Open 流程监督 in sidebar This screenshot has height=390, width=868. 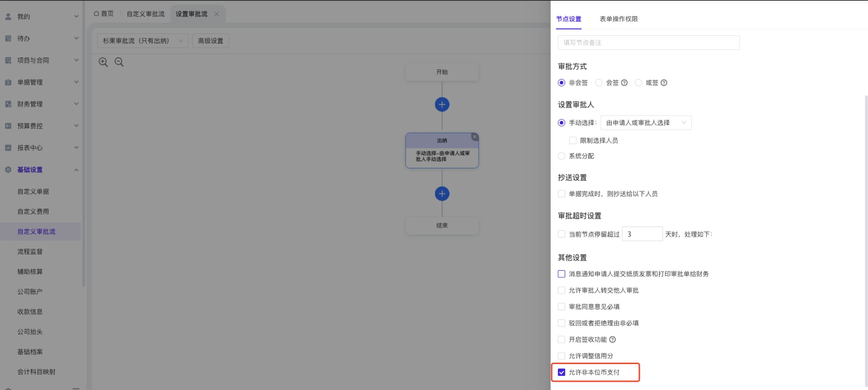click(x=30, y=252)
